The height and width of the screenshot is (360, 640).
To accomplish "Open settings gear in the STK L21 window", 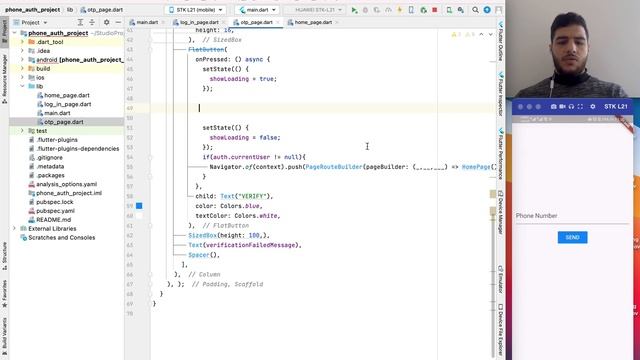I will tap(593, 107).
